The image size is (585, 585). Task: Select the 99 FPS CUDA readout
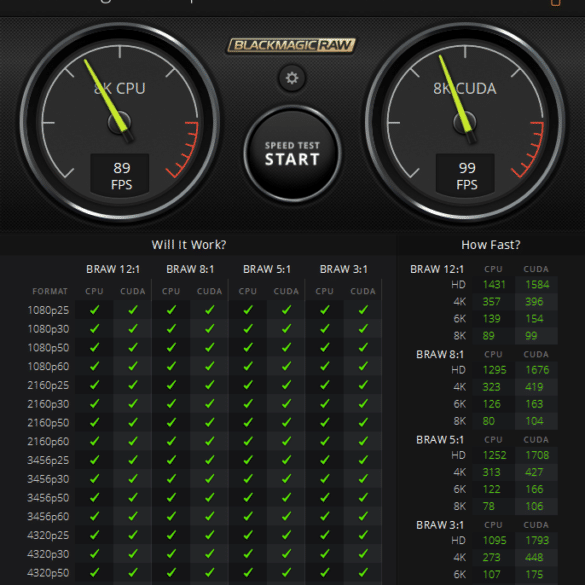(465, 175)
